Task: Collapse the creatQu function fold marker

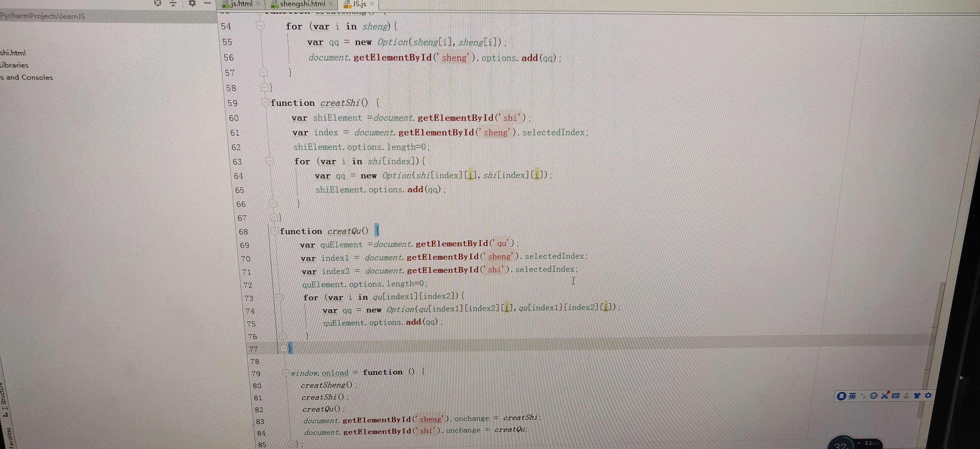Action: [x=274, y=231]
